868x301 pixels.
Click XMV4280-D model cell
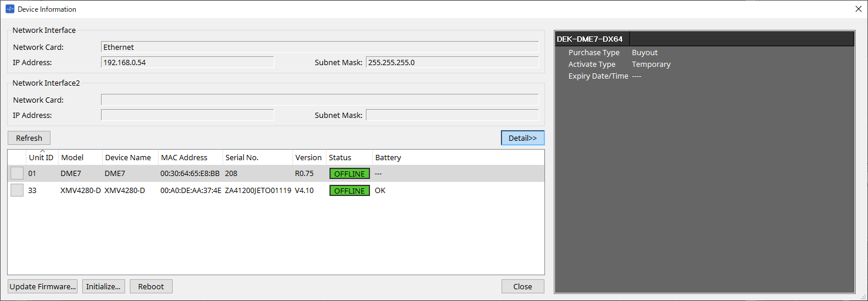[80, 191]
